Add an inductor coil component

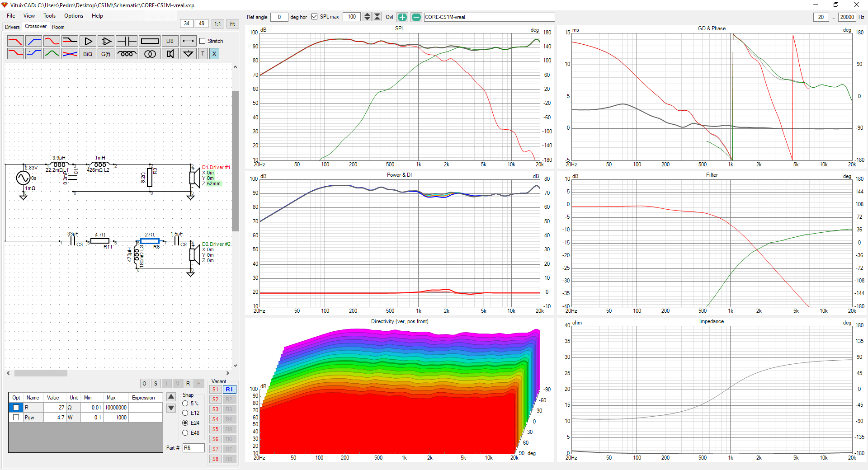click(x=127, y=54)
